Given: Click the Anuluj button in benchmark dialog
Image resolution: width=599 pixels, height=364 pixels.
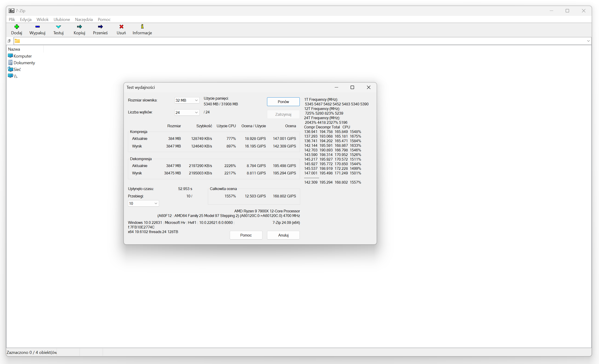Looking at the screenshot, I should (x=283, y=235).
